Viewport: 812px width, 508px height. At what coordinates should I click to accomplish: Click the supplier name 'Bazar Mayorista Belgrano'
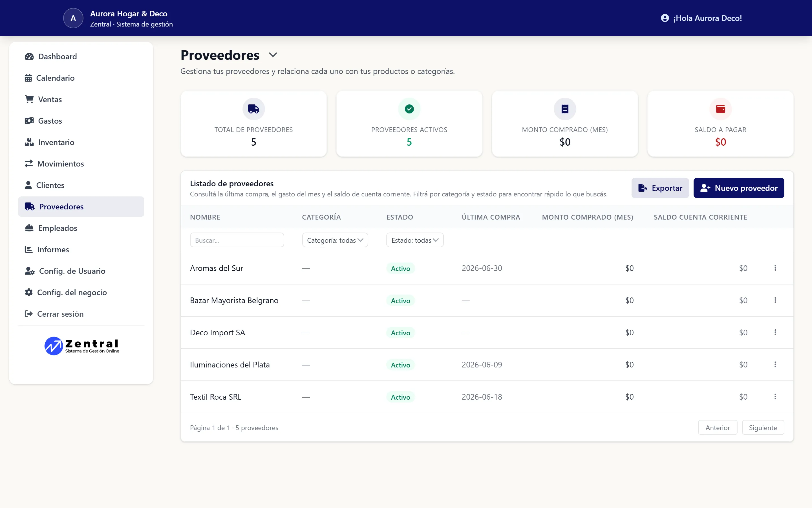tap(234, 300)
